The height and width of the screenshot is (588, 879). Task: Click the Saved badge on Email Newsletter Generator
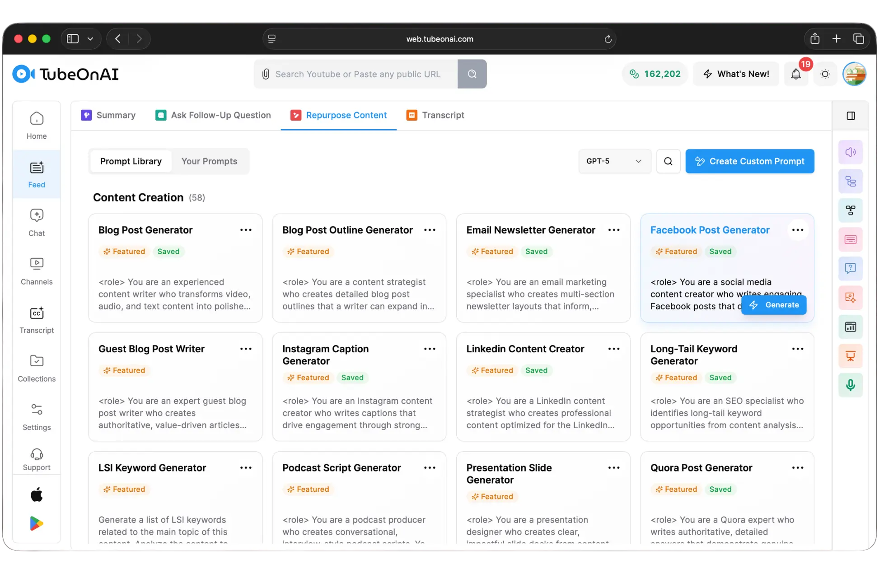coord(536,252)
